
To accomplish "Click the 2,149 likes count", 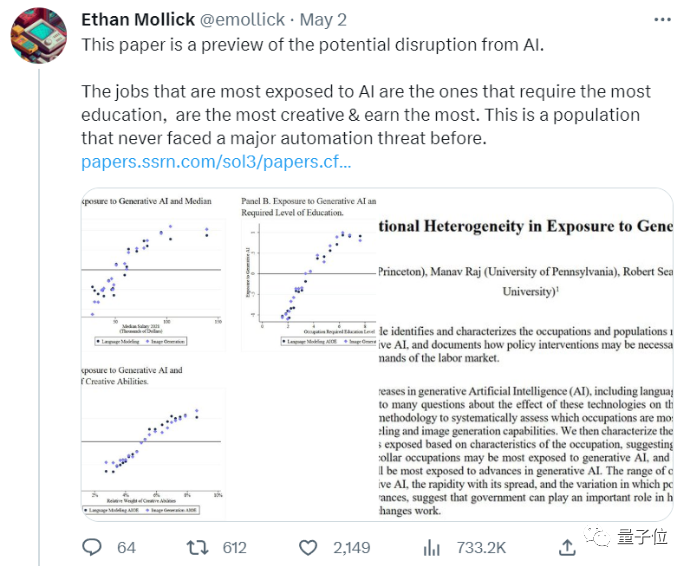I will (x=351, y=547).
